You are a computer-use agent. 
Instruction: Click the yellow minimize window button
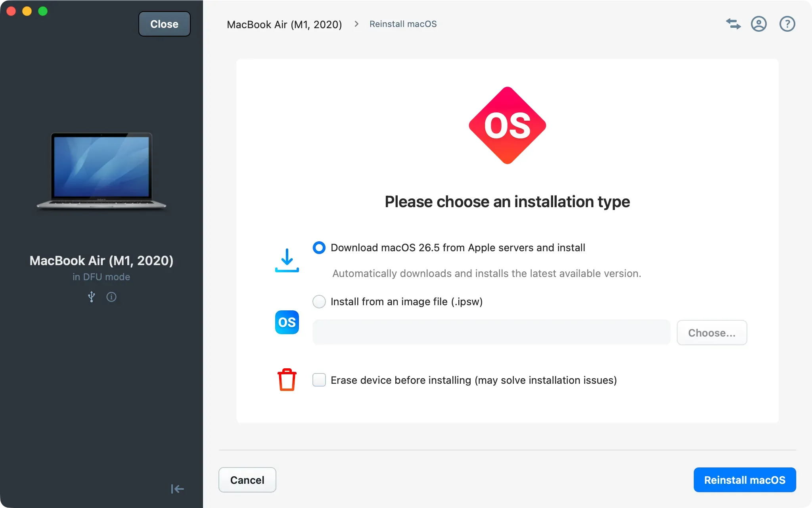coord(27,11)
